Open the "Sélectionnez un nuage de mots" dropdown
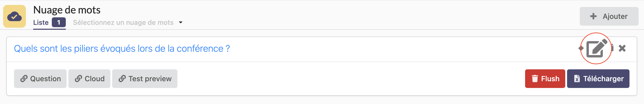644x104 pixels. coord(123,23)
